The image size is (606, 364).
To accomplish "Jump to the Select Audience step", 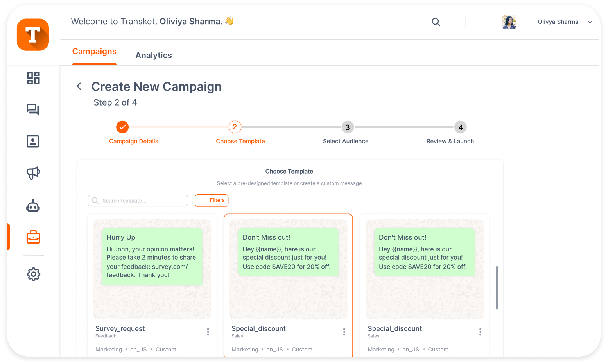I will [348, 127].
